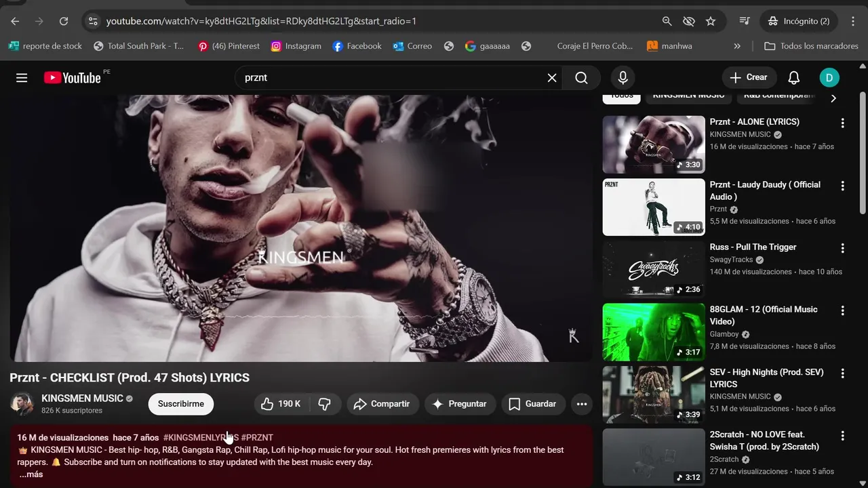868x488 pixels.
Task: Expand the description with ...más
Action: click(x=31, y=474)
